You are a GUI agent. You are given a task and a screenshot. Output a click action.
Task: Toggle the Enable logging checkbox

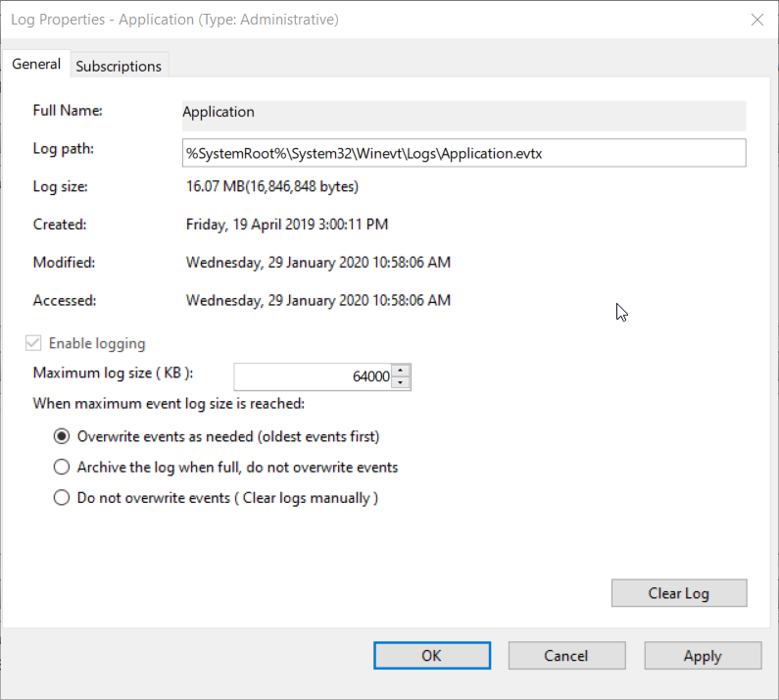point(34,343)
